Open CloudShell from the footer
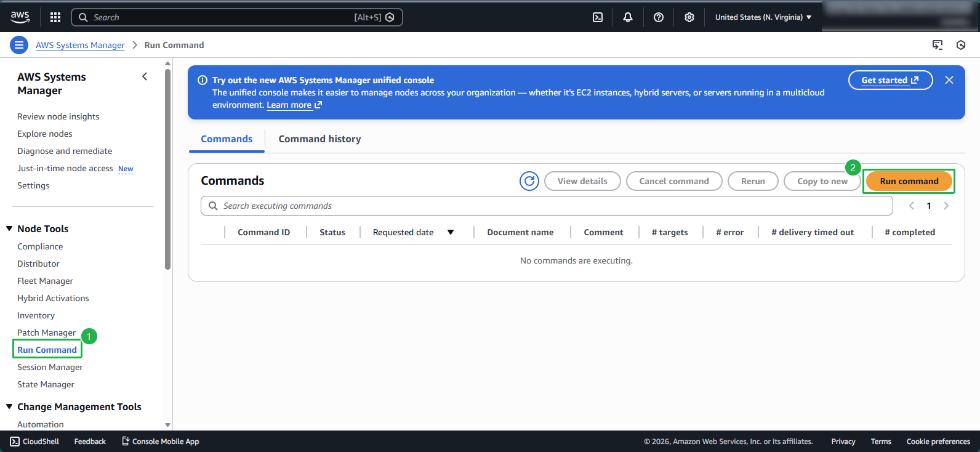Viewport: 980px width, 452px height. click(x=34, y=442)
